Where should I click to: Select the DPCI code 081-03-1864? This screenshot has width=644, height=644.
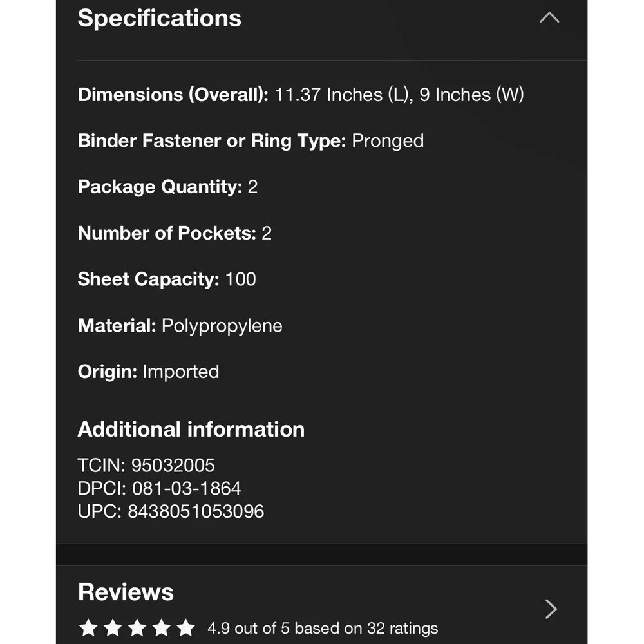pos(186,488)
